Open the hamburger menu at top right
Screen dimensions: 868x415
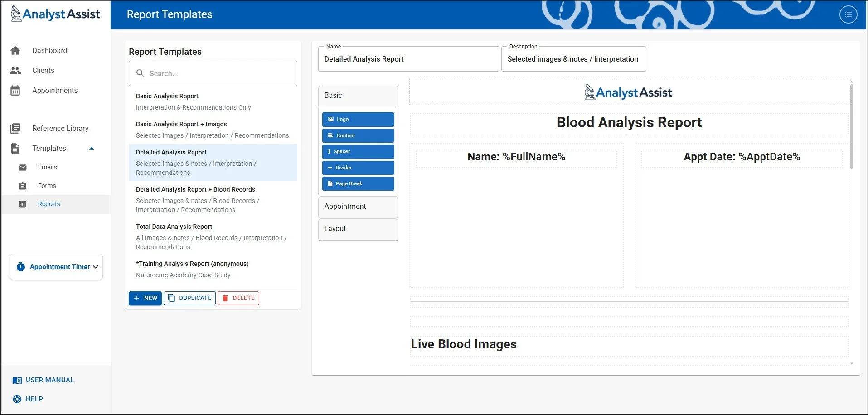848,14
